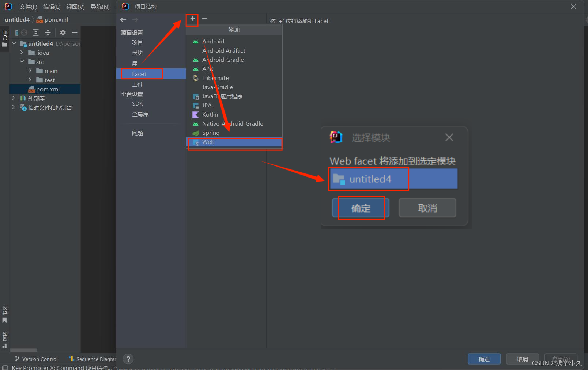Click pom.xml breadcrumb in navigation bar
The image size is (588, 370).
click(52, 20)
